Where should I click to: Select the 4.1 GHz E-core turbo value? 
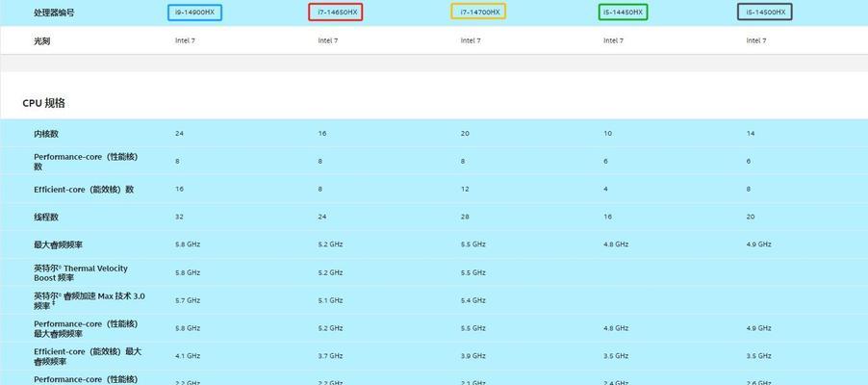[188, 355]
